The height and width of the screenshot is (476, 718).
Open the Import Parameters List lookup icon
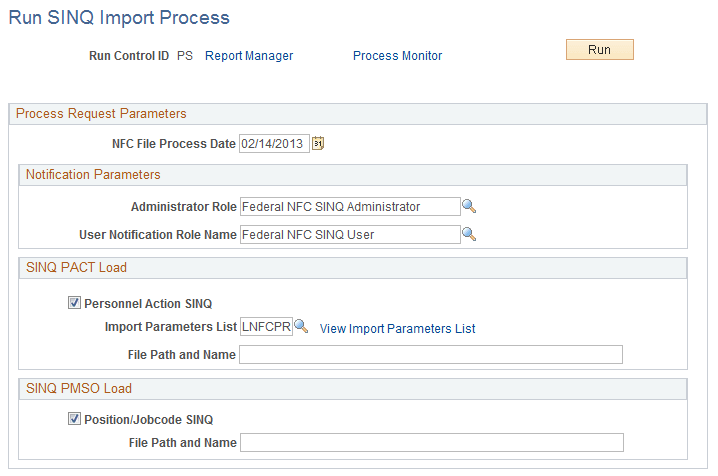[x=301, y=327]
